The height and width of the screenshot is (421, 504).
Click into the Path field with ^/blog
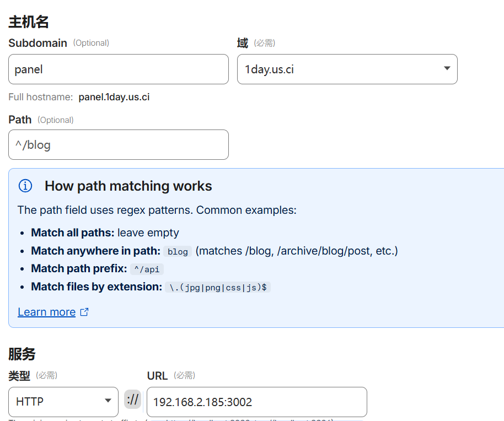[x=118, y=145]
